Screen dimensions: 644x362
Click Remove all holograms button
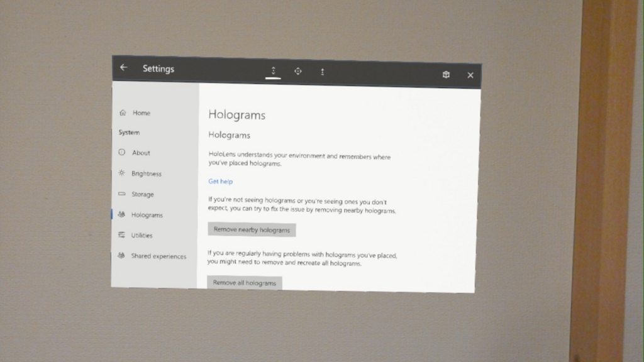click(x=245, y=283)
